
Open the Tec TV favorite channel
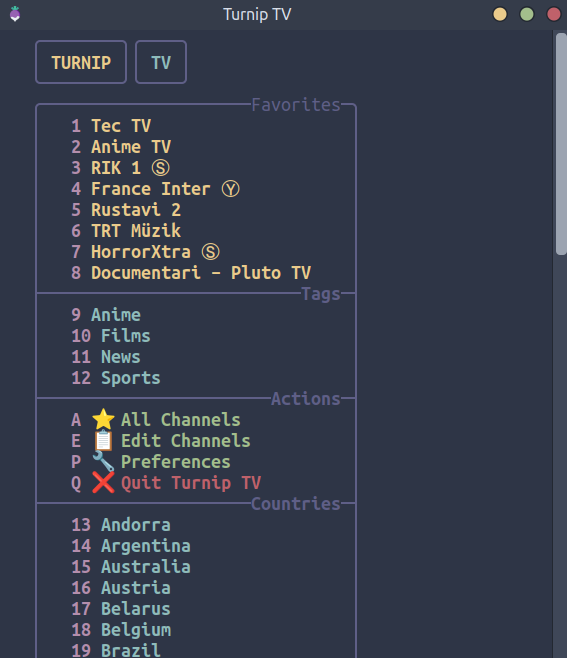click(121, 126)
